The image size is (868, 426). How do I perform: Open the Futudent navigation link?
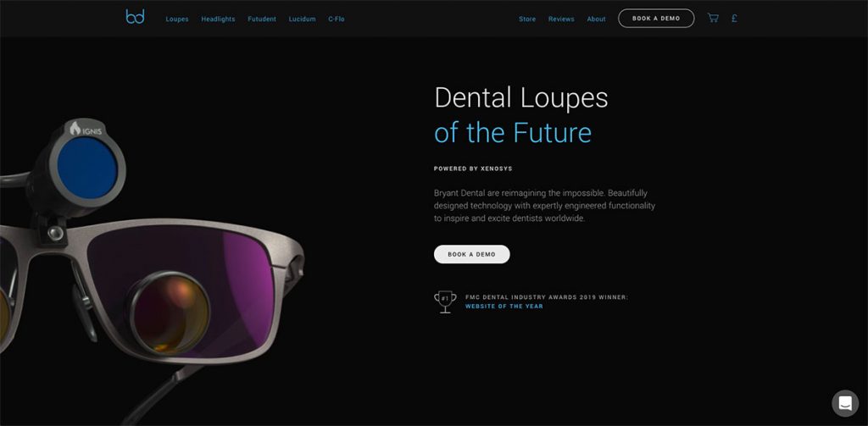tap(262, 19)
